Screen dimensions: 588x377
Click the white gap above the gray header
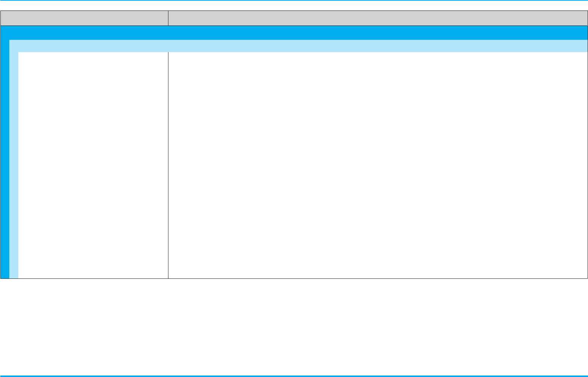[x=294, y=6]
